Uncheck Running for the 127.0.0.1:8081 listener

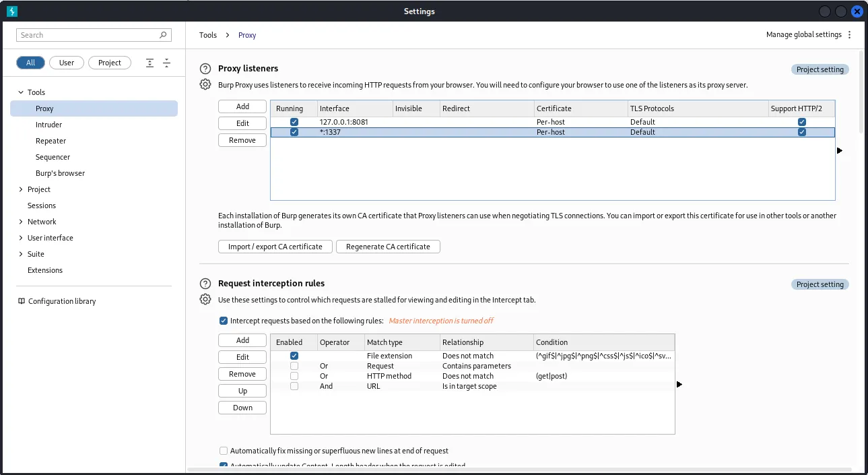[294, 122]
